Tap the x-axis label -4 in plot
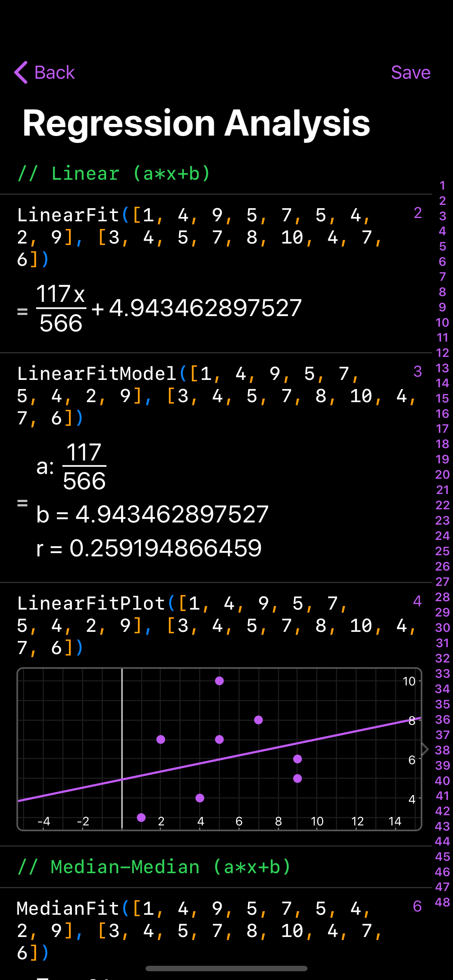Image resolution: width=453 pixels, height=980 pixels. coord(44,821)
